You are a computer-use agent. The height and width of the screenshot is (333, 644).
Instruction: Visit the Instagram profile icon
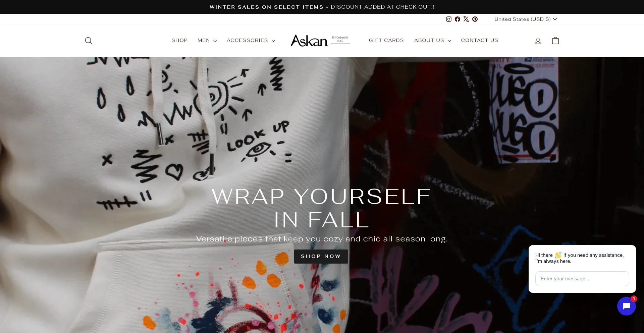(x=449, y=19)
